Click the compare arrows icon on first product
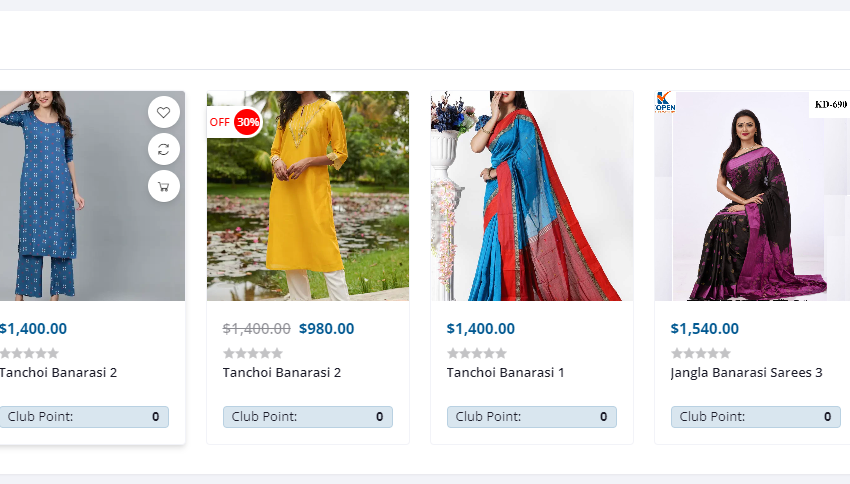Image resolution: width=850 pixels, height=484 pixels. coord(164,149)
